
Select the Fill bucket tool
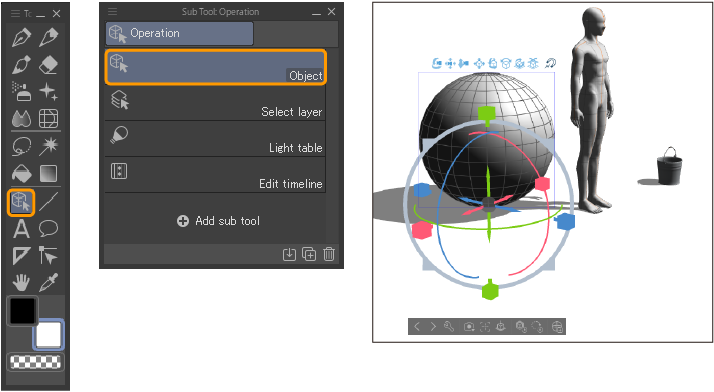21,173
